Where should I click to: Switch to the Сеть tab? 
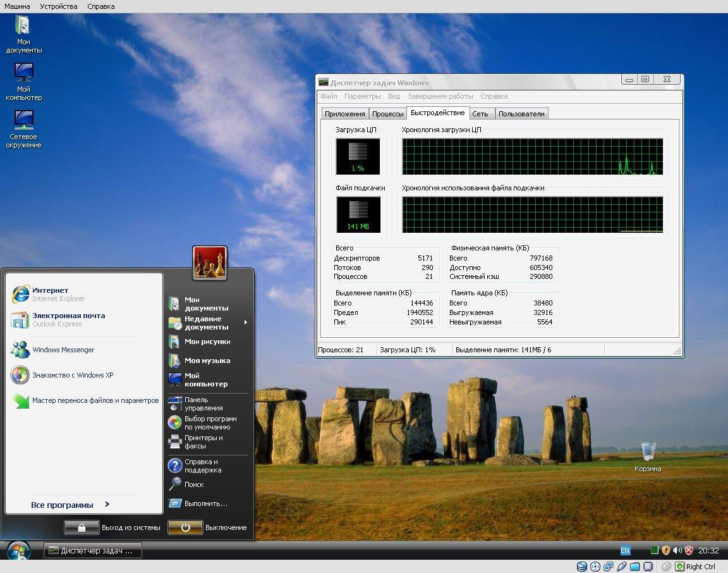[480, 114]
